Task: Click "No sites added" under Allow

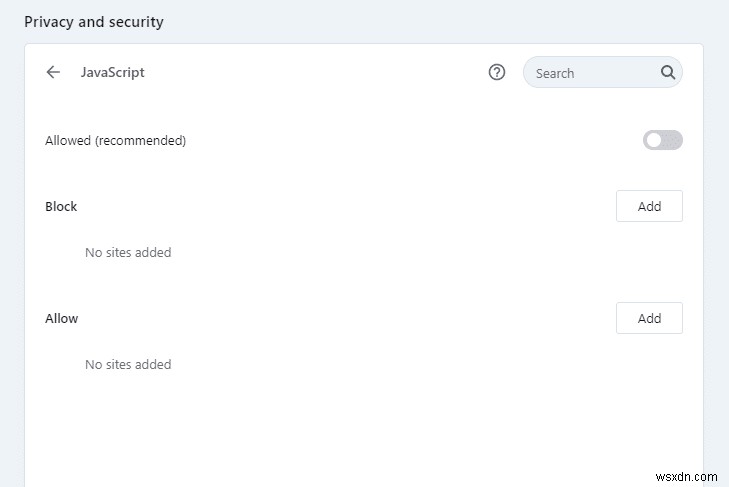Action: coord(128,365)
